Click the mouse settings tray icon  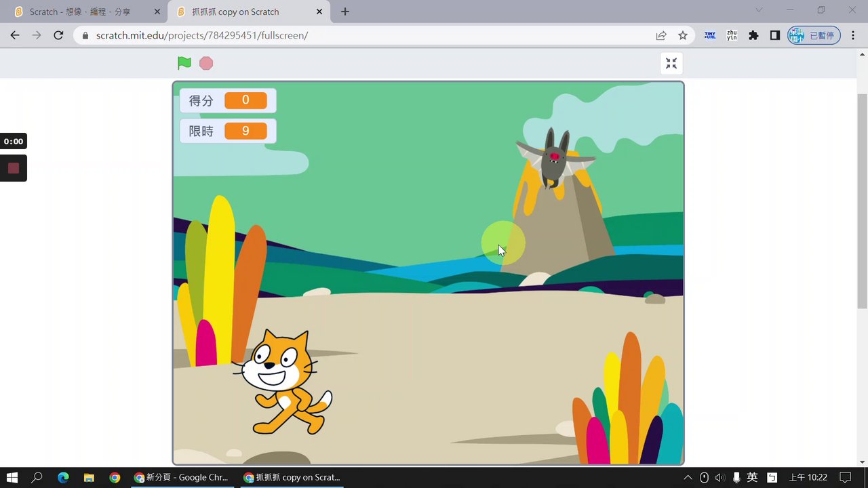click(704, 477)
